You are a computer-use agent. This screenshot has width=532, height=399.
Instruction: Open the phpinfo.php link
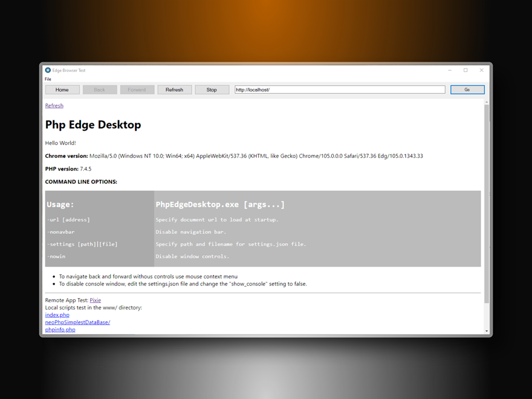tap(60, 329)
